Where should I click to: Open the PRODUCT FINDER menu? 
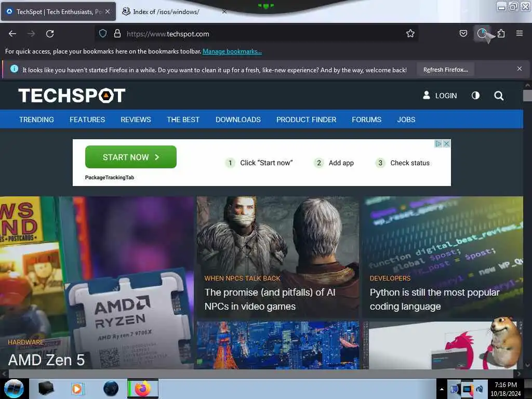[x=306, y=119]
